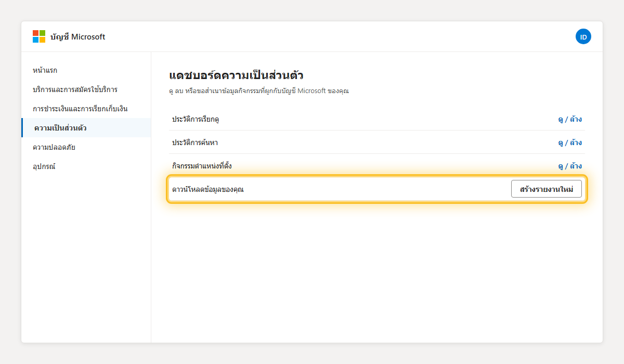Viewport: 624px width, 364px height.
Task: Click the บัญชี Microsoft header title
Action: (x=78, y=37)
